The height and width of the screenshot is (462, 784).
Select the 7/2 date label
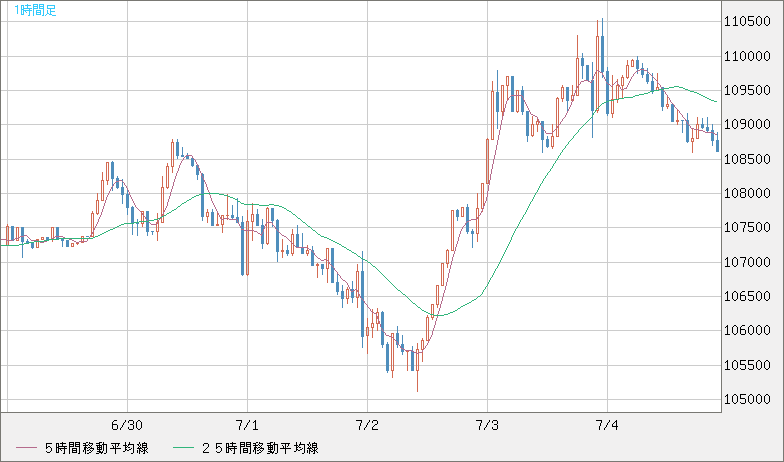[x=367, y=426]
